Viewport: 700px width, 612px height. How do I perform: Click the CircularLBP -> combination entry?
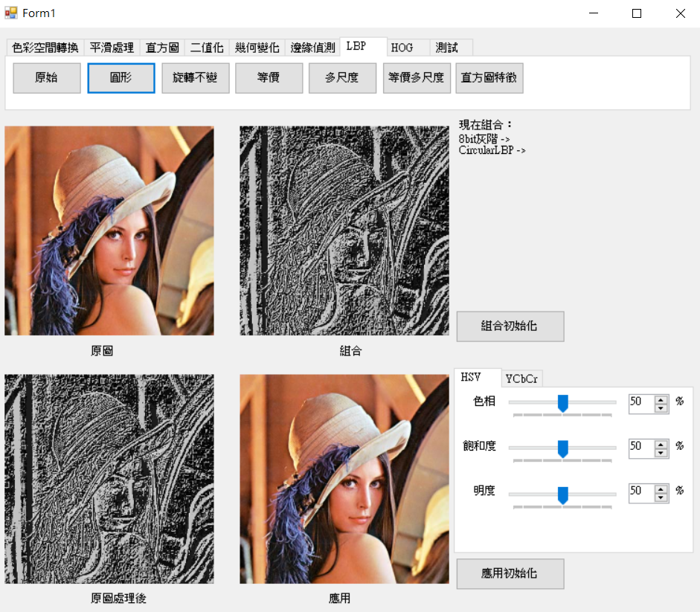(492, 150)
